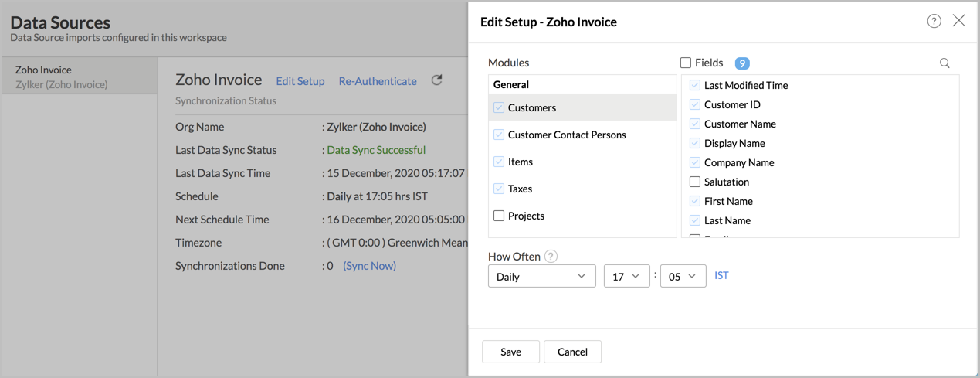
Task: Toggle the Customer Name field checkbox
Action: coord(695,124)
